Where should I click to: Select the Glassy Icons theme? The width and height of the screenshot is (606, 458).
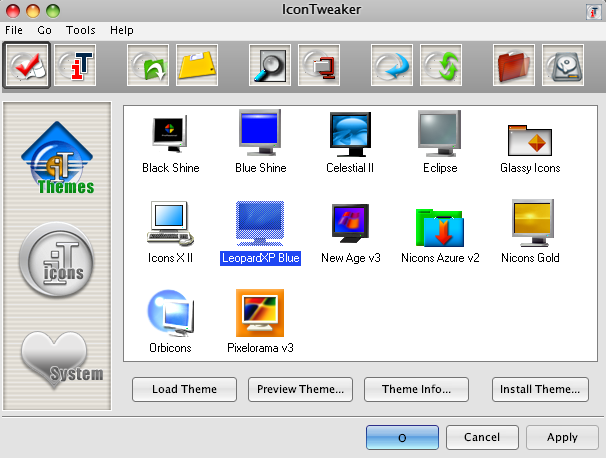tap(530, 149)
